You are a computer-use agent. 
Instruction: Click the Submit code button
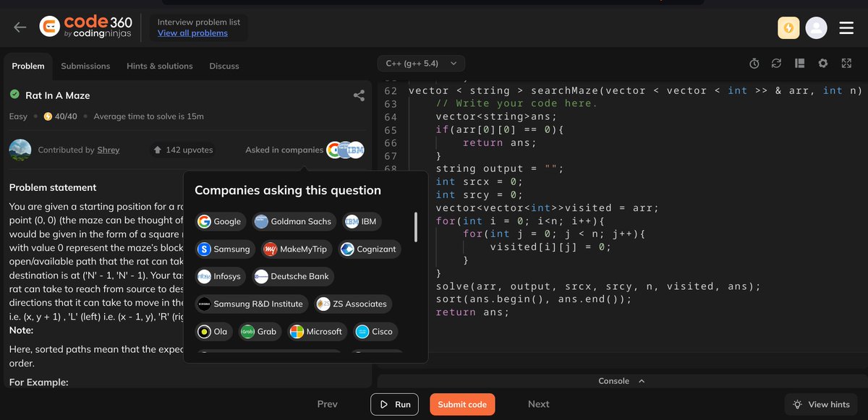click(462, 404)
